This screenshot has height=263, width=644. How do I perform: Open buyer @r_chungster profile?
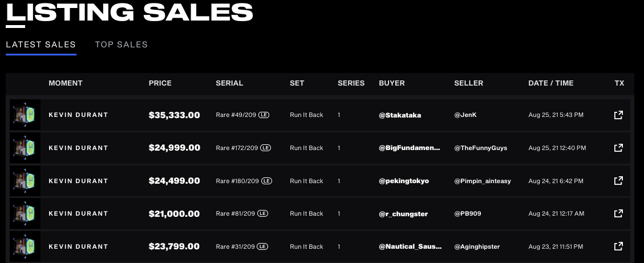coord(403,214)
